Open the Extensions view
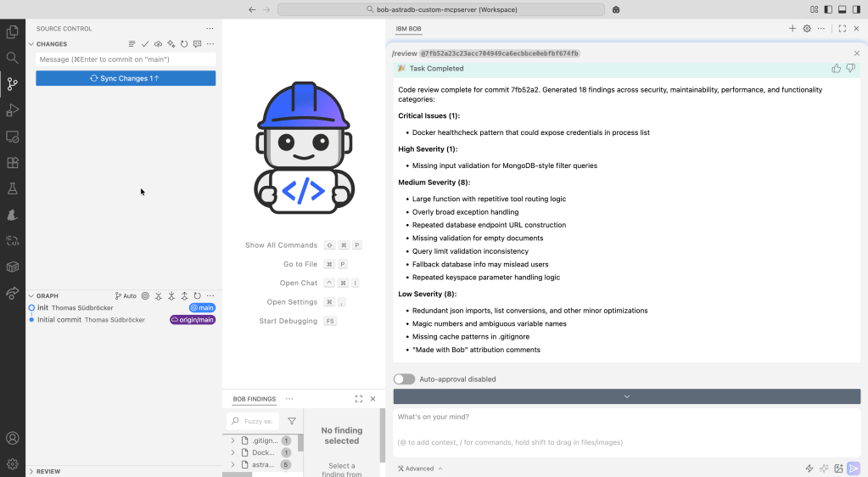 [x=12, y=162]
